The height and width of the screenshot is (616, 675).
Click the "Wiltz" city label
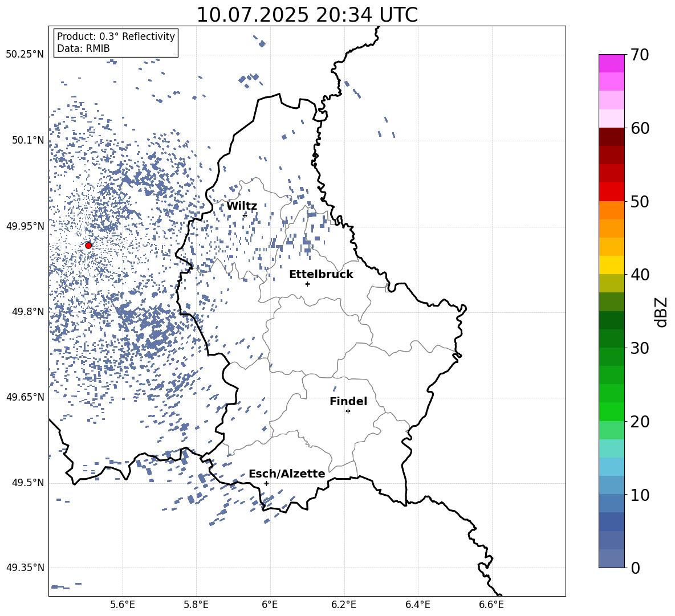(x=242, y=206)
